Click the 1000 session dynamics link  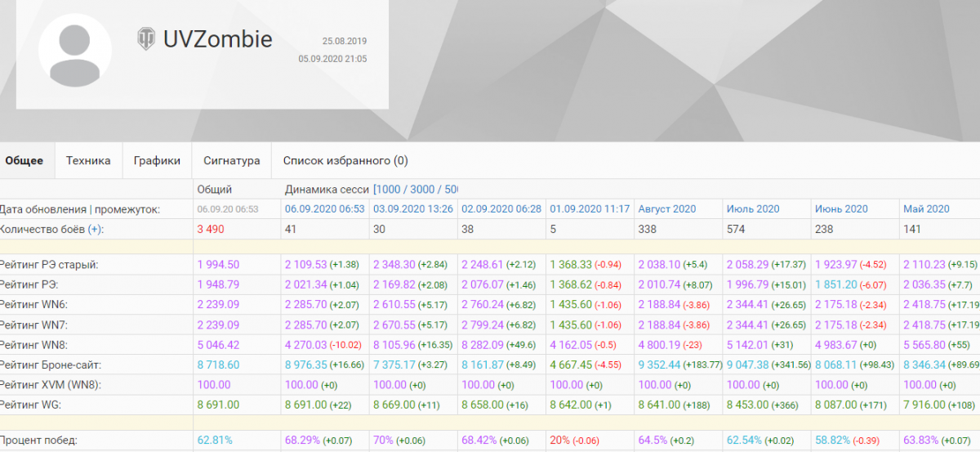coord(390,189)
